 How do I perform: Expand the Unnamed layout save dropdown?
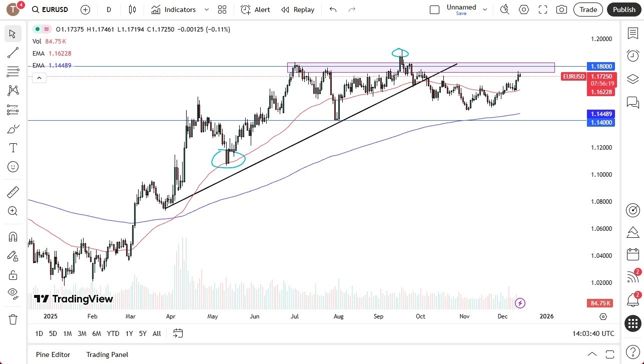[484, 9]
